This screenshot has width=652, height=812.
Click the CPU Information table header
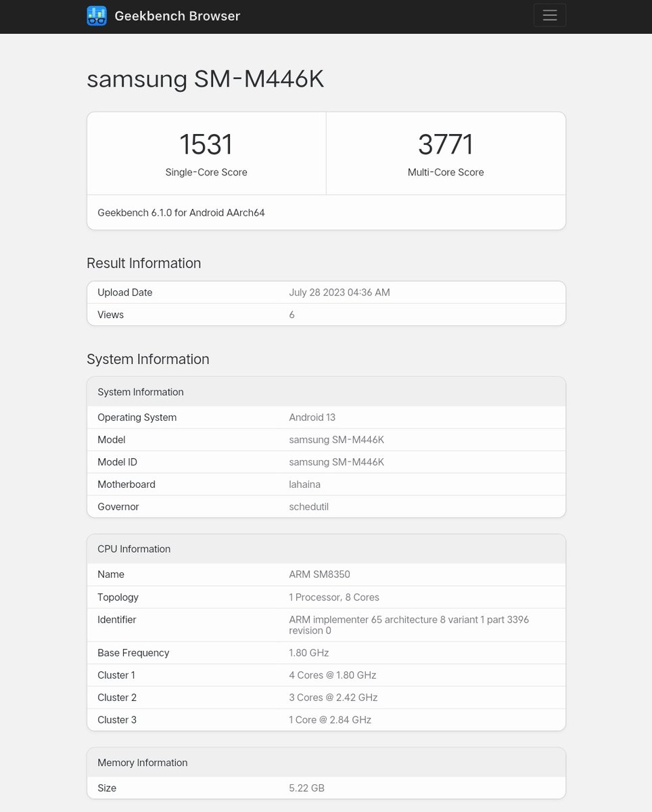coord(326,549)
